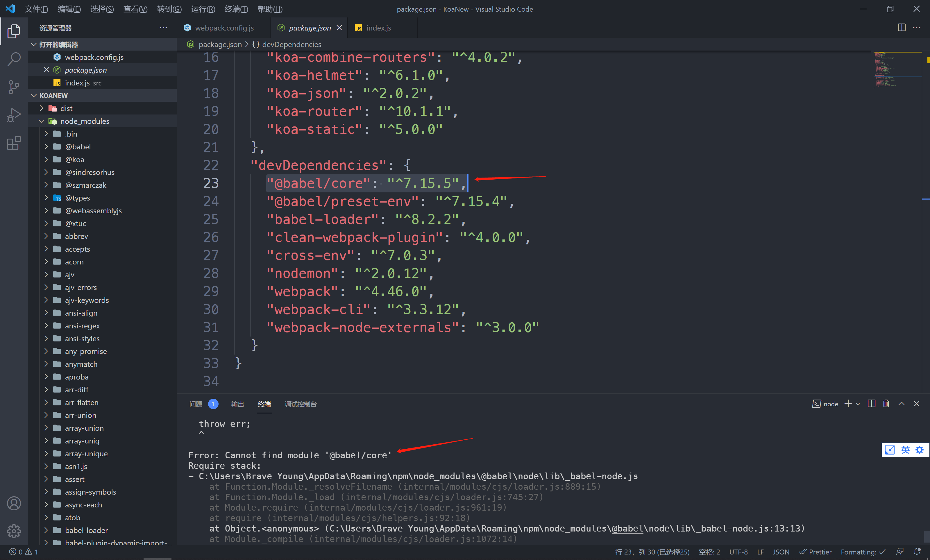Change the UTF-8 encoding
Screen dimensions: 930x560
pos(738,552)
